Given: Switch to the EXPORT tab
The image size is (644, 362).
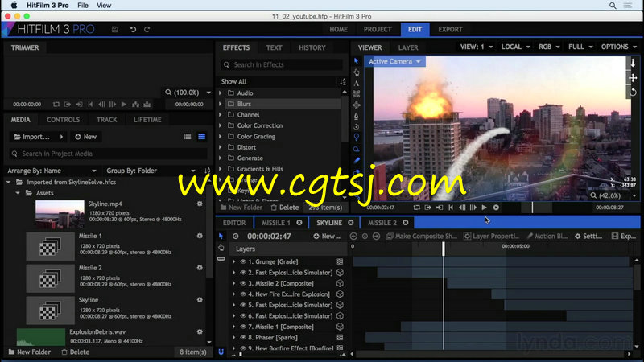Looking at the screenshot, I should click(450, 30).
